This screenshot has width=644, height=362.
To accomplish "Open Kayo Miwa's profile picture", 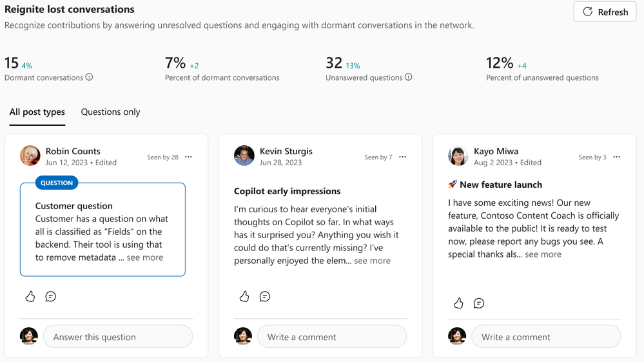I will (458, 156).
